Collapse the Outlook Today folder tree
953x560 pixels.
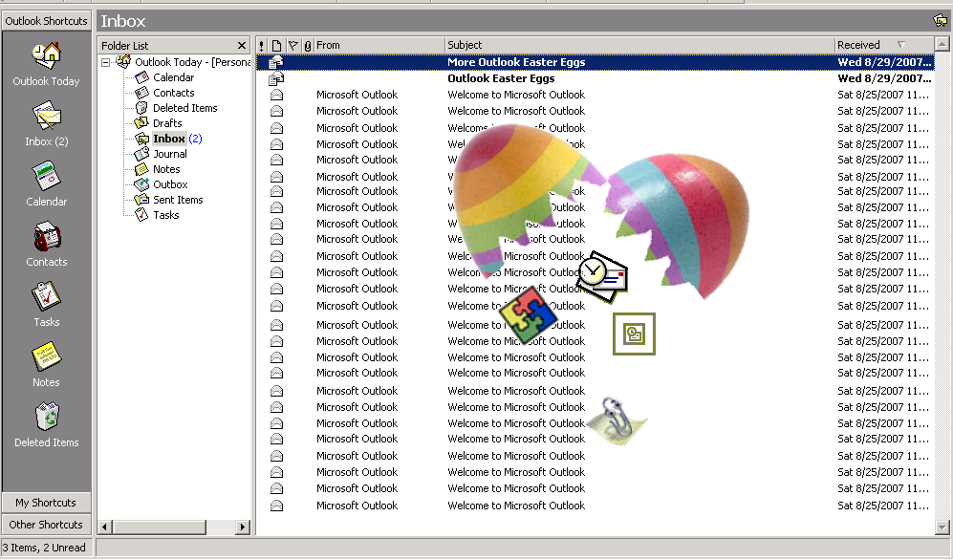[106, 62]
